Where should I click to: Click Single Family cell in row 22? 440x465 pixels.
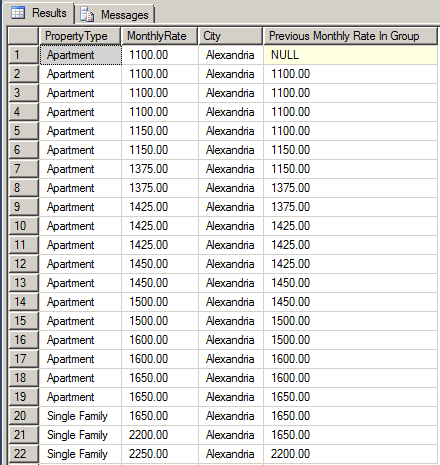click(x=80, y=454)
